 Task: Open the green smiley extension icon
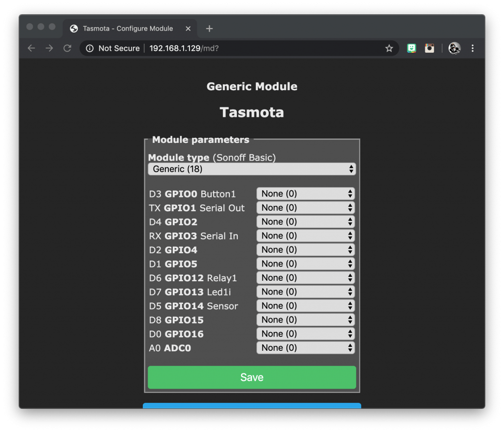pos(411,48)
